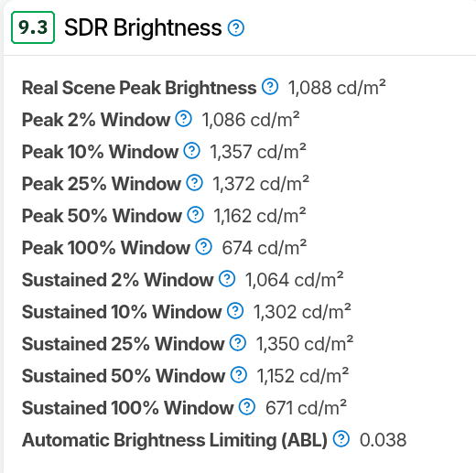The height and width of the screenshot is (473, 476).
Task: Click question mark beside Sustained 10% Window
Action: pyautogui.click(x=235, y=311)
